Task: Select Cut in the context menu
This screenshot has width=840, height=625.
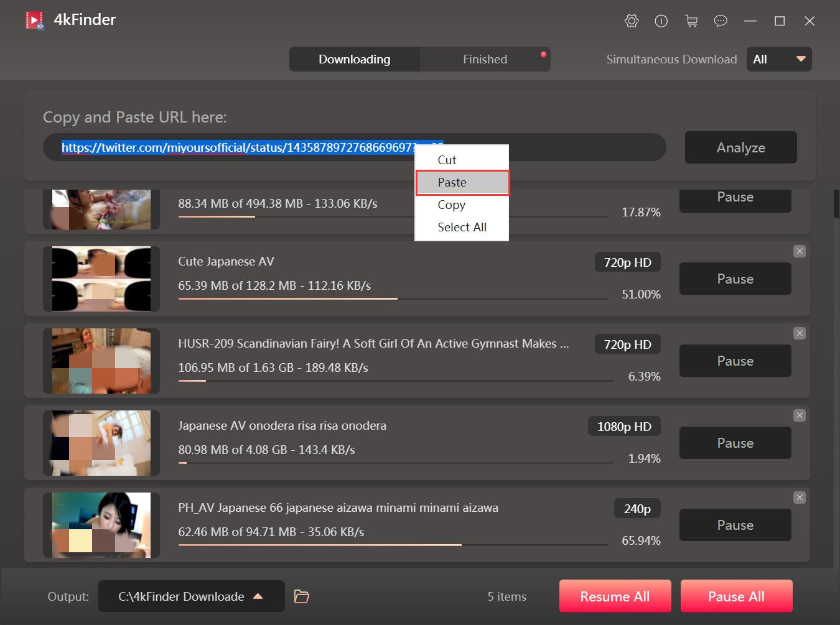Action: coord(447,160)
